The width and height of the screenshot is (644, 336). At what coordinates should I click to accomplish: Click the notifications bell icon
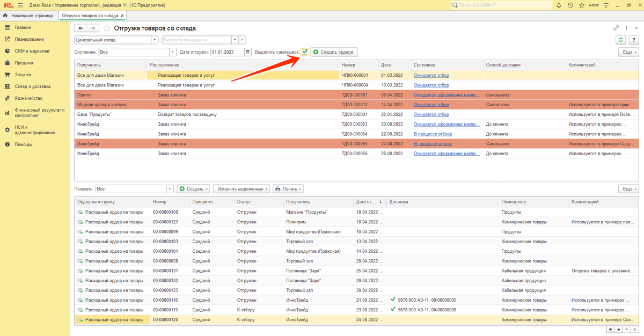click(559, 5)
